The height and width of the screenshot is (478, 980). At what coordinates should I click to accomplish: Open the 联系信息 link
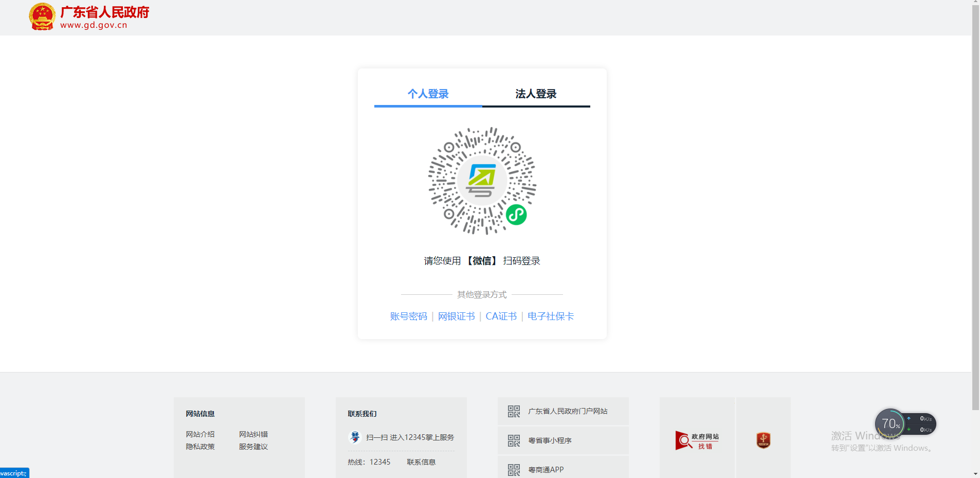[421, 462]
